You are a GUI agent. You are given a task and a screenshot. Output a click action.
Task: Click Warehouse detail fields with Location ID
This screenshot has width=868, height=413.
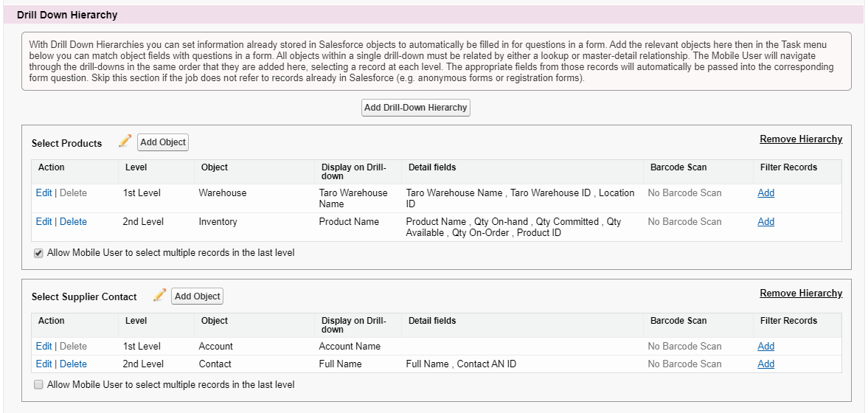pos(520,198)
